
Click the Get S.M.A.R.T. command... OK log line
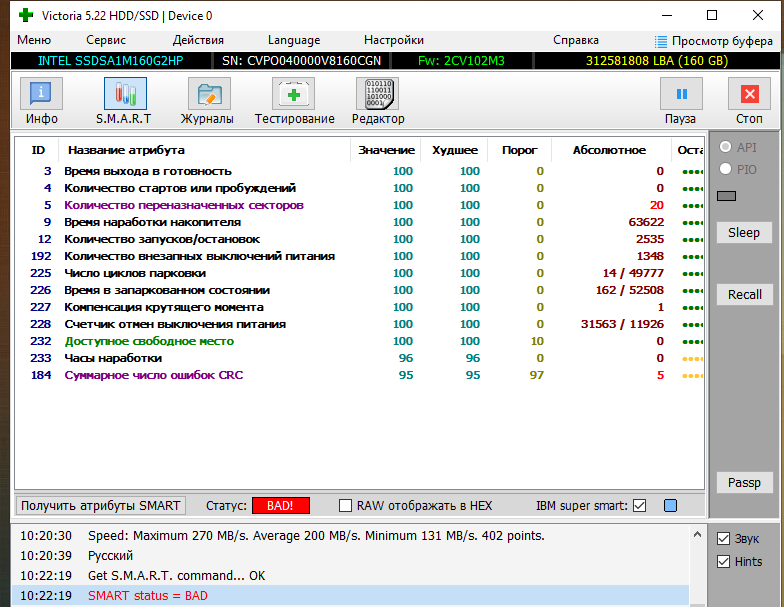[350, 576]
